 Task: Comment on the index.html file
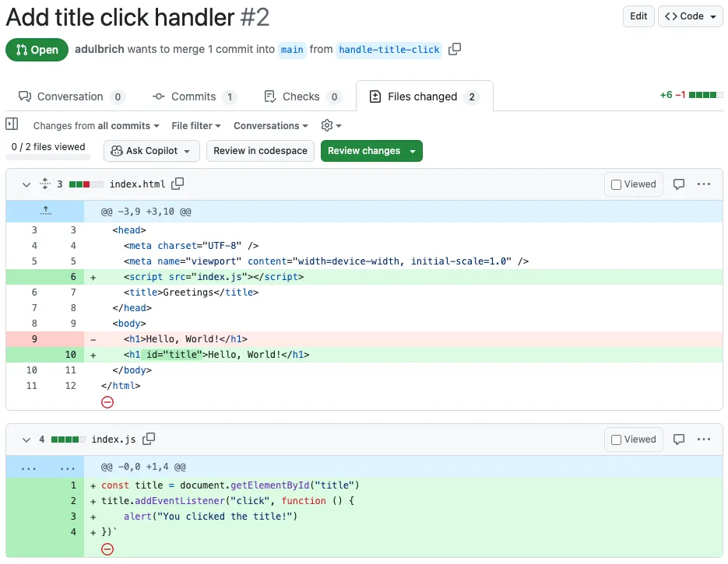[679, 184]
